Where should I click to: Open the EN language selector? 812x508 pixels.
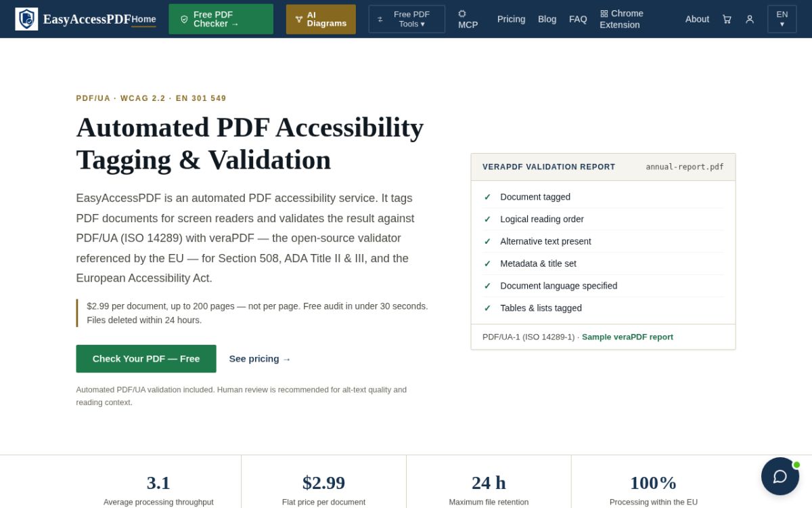(x=782, y=19)
